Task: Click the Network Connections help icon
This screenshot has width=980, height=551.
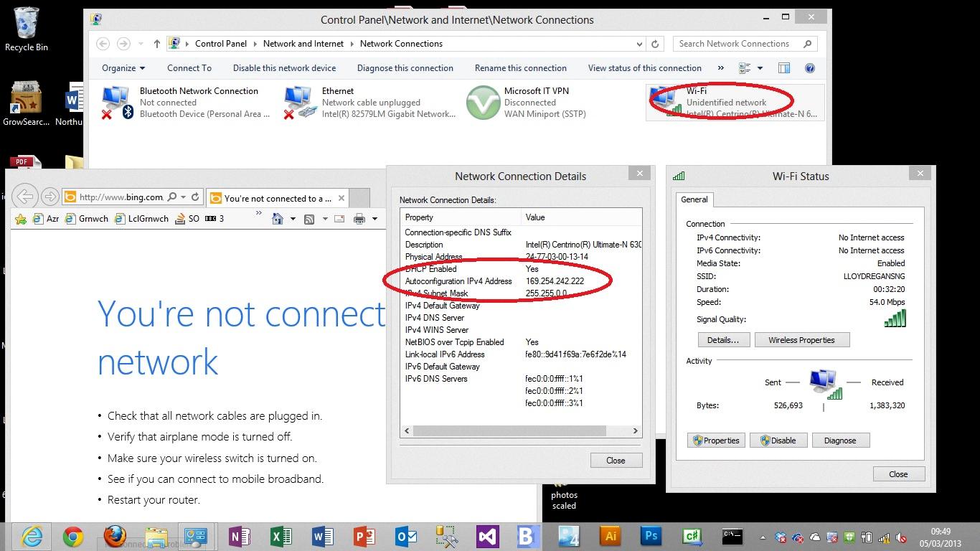Action: [810, 68]
